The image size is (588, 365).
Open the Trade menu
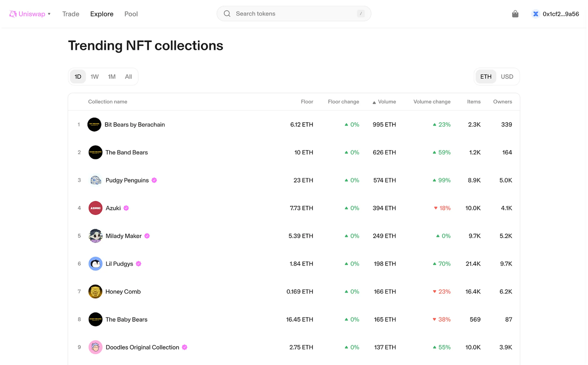(x=71, y=14)
